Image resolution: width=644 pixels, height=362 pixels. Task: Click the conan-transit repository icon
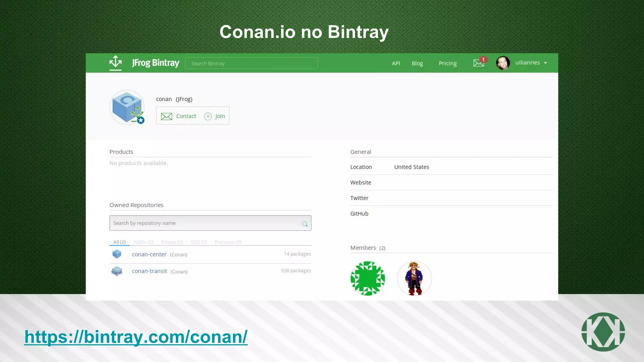point(117,271)
